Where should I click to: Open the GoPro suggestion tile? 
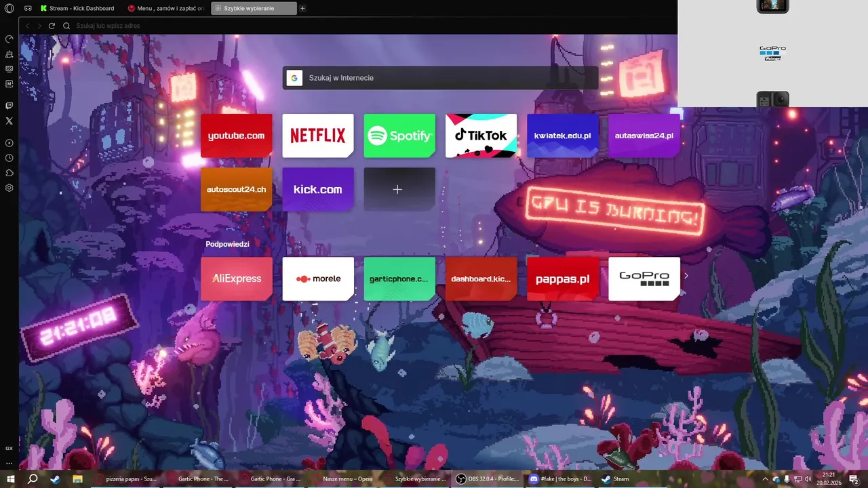coord(644,279)
